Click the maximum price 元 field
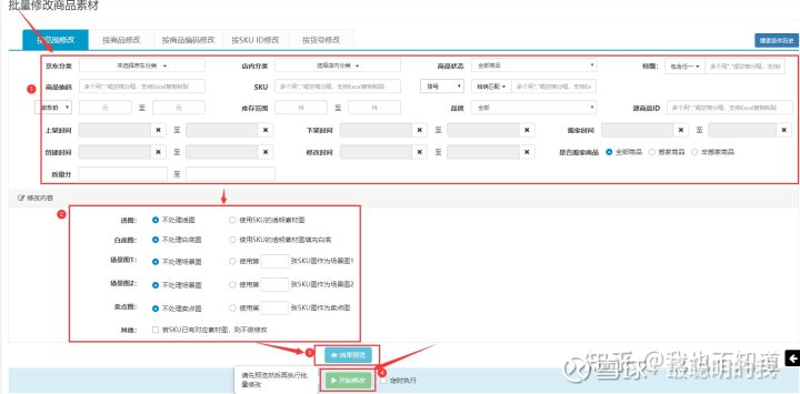Viewport: 800px width, 394px height. pyautogui.click(x=179, y=107)
